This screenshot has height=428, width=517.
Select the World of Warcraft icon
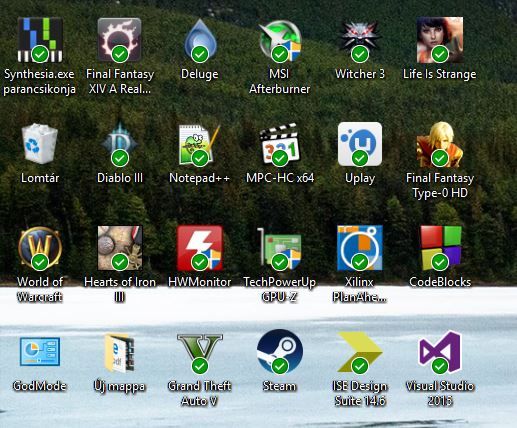click(40, 248)
